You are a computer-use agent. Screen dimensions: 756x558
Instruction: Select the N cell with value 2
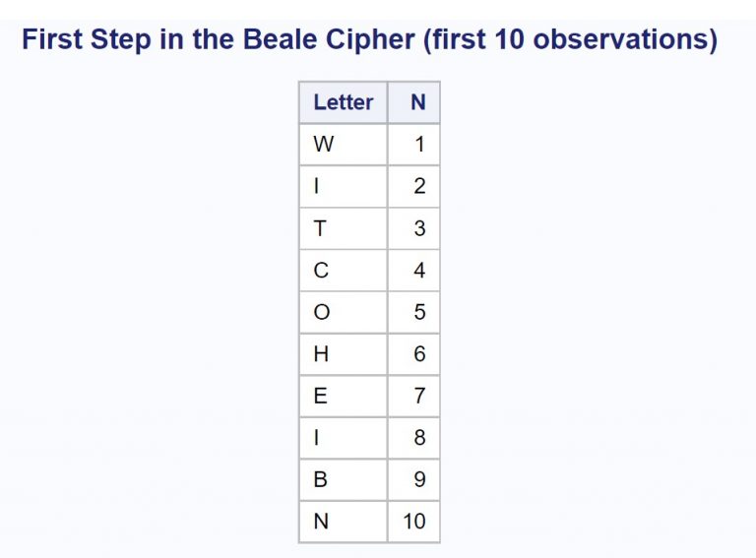413,187
